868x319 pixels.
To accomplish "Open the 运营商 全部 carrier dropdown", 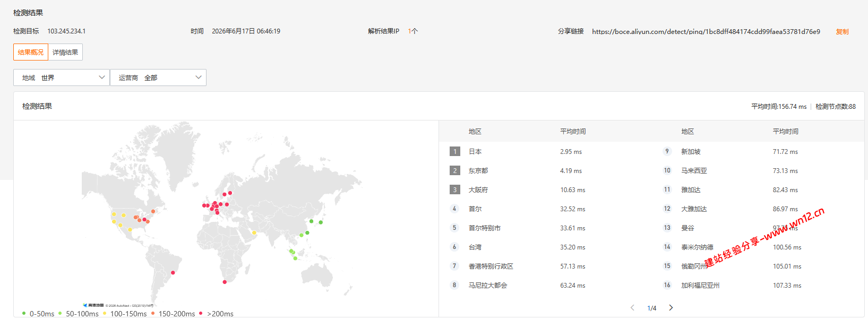I will [158, 77].
